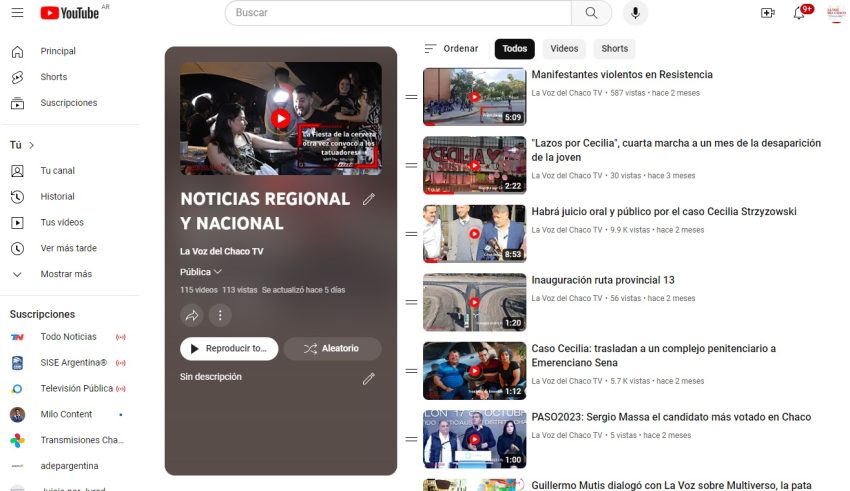Screen dimensions: 850x491
Task: Open Guillermo Mutis dialogó video title
Action: pyautogui.click(x=671, y=486)
